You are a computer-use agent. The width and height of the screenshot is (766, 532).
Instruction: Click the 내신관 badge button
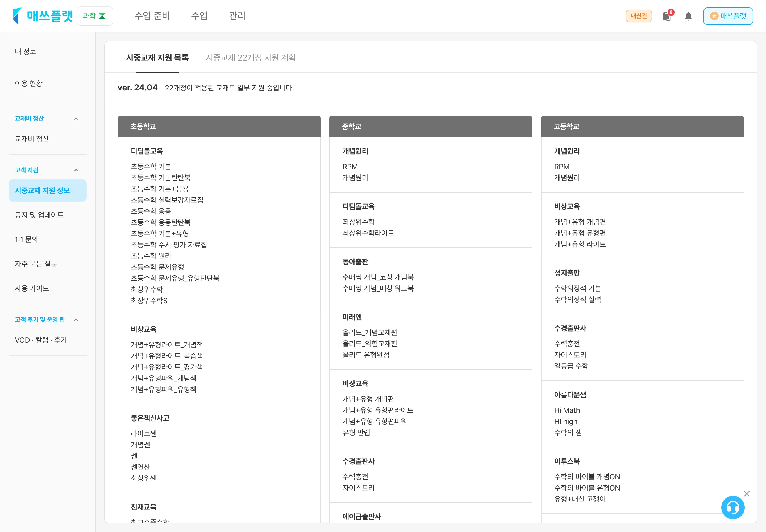638,16
